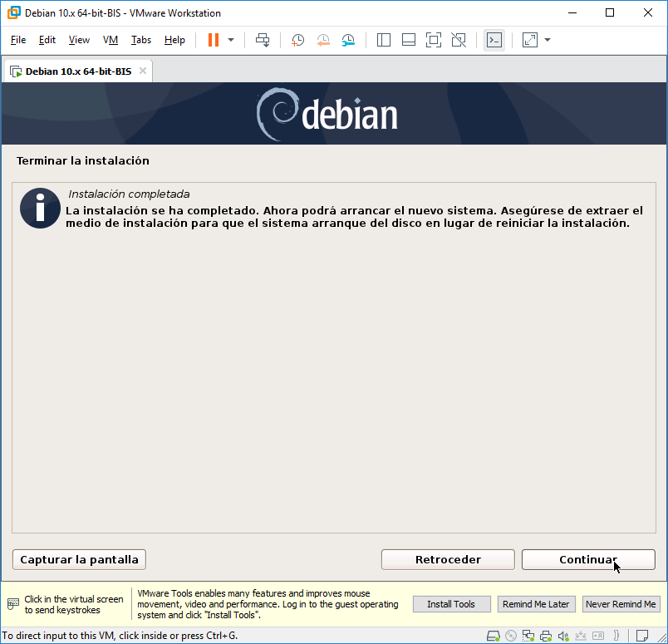This screenshot has height=644, width=668.
Task: Click the 'Instalación completada' heading text
Action: click(129, 194)
